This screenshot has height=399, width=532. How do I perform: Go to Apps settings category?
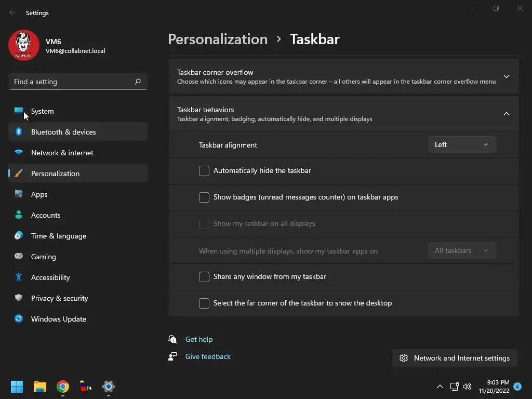point(39,194)
